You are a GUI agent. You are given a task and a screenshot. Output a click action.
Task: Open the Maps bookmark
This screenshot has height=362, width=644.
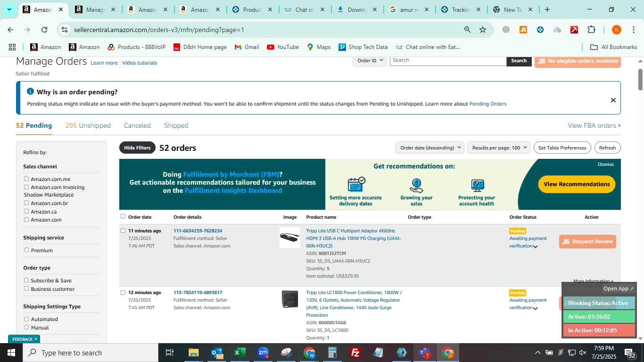[319, 47]
